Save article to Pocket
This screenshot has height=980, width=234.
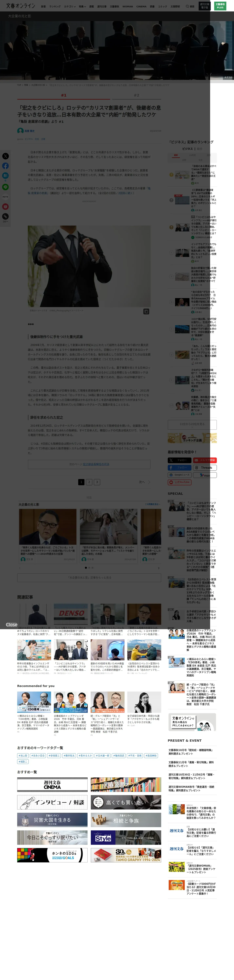point(5,207)
